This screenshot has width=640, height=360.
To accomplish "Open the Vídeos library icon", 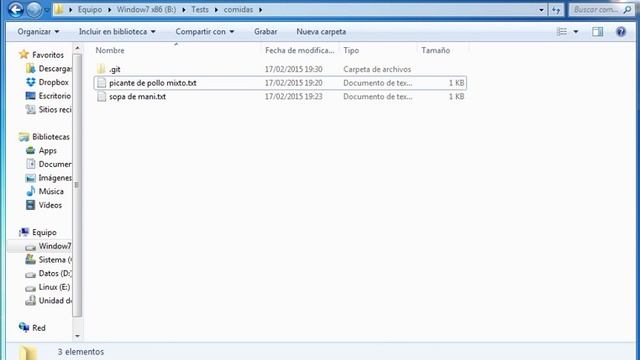I will [31, 205].
